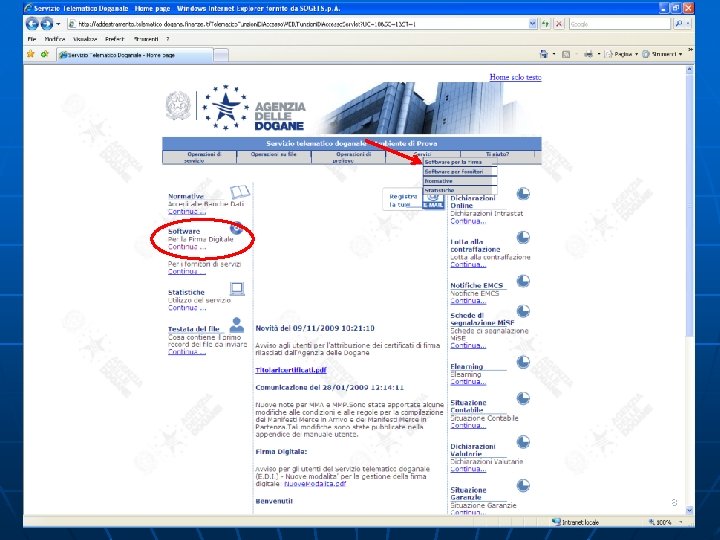
Task: Click the computer icon beside Statistiche
Action: (237, 289)
